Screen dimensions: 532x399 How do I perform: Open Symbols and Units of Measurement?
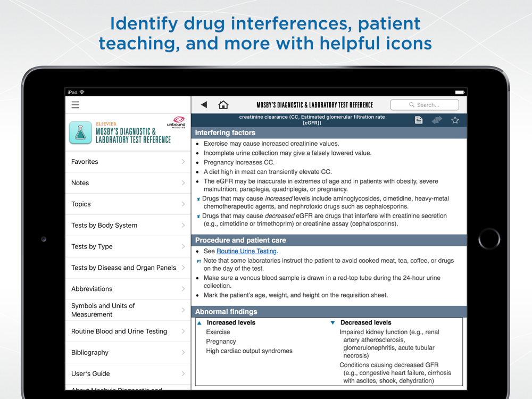click(128, 310)
